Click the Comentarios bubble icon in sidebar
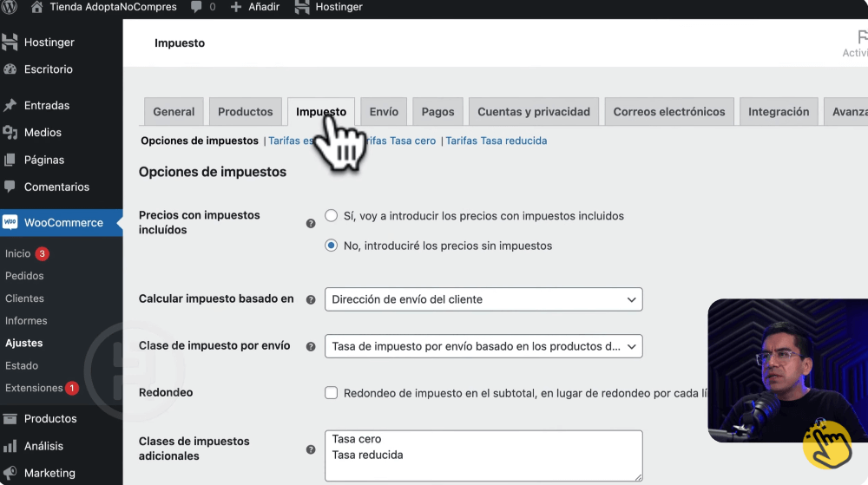Screen dimensions: 868x485 (10, 187)
